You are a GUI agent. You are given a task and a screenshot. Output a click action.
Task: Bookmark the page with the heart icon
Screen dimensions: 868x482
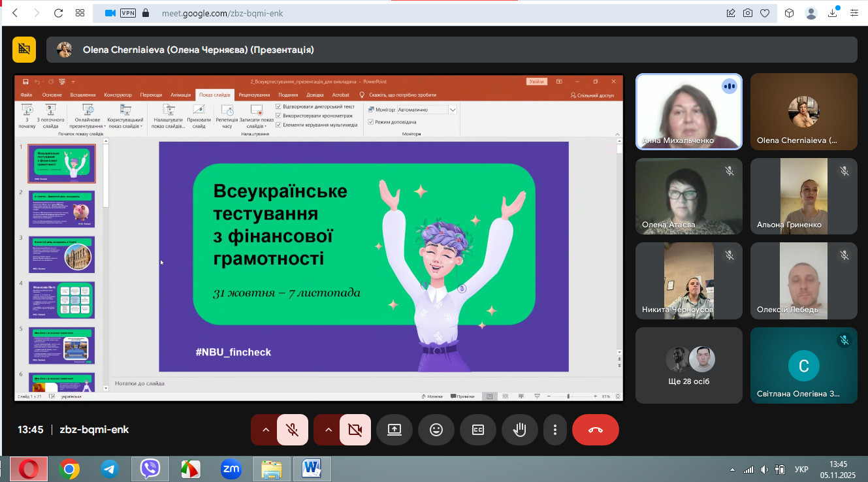pyautogui.click(x=764, y=13)
